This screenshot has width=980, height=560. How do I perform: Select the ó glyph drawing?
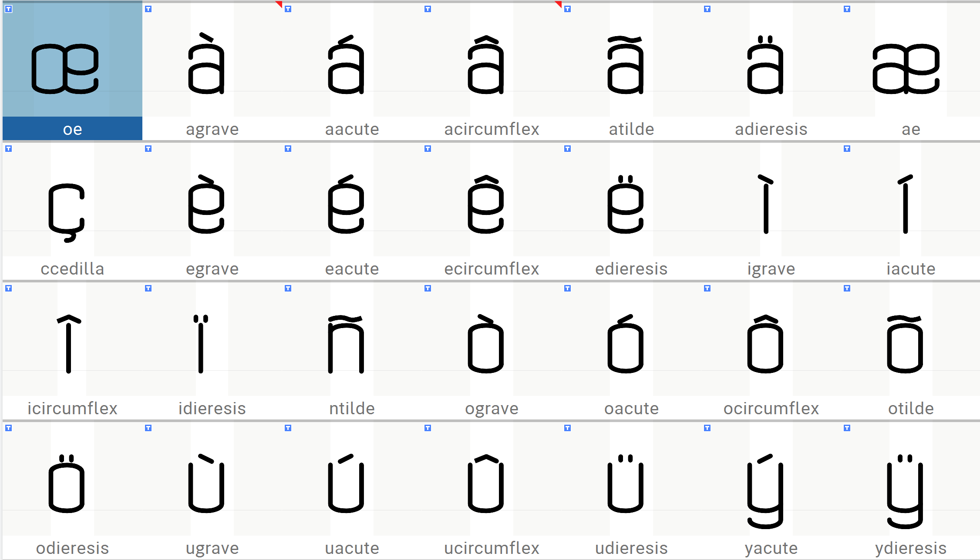[x=626, y=344]
